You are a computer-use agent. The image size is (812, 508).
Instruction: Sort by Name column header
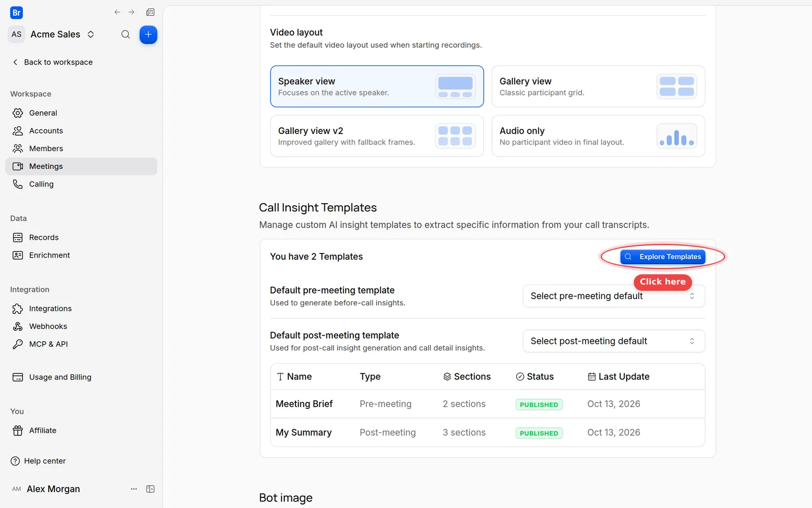(294, 376)
